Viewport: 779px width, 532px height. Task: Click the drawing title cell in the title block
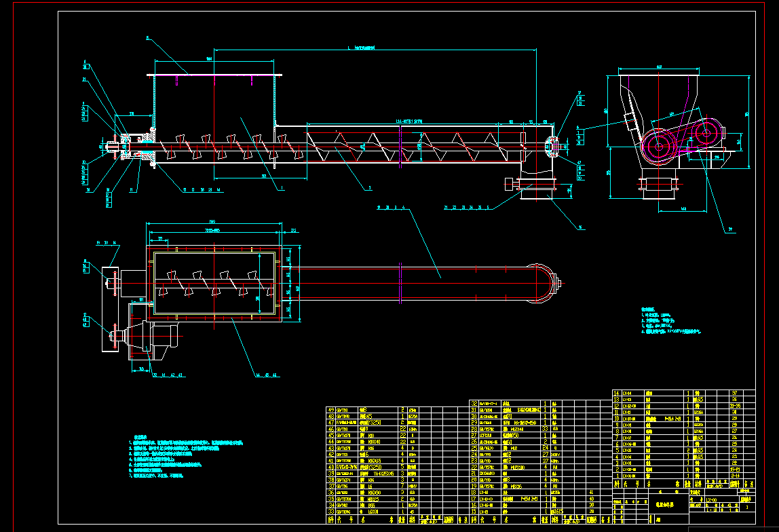(x=668, y=505)
